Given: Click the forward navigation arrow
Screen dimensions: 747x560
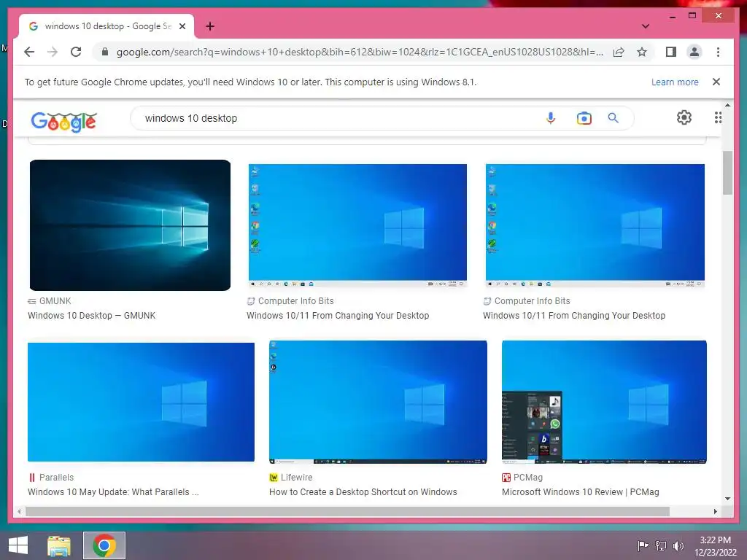Looking at the screenshot, I should point(53,52).
